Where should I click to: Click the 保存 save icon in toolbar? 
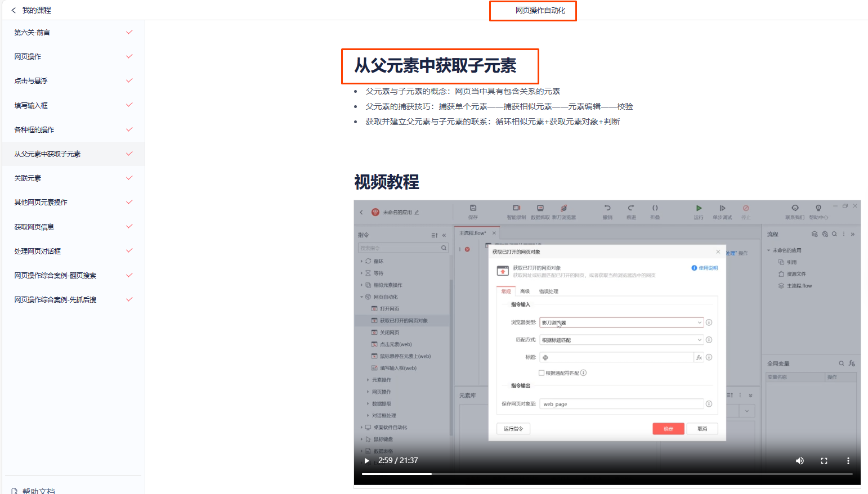coord(473,208)
